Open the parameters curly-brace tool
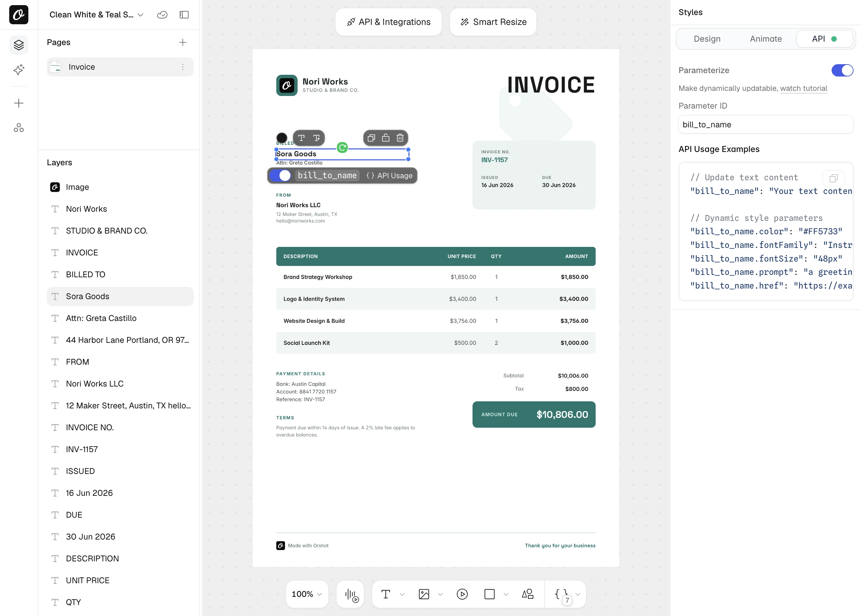Image resolution: width=861 pixels, height=616 pixels. click(562, 594)
